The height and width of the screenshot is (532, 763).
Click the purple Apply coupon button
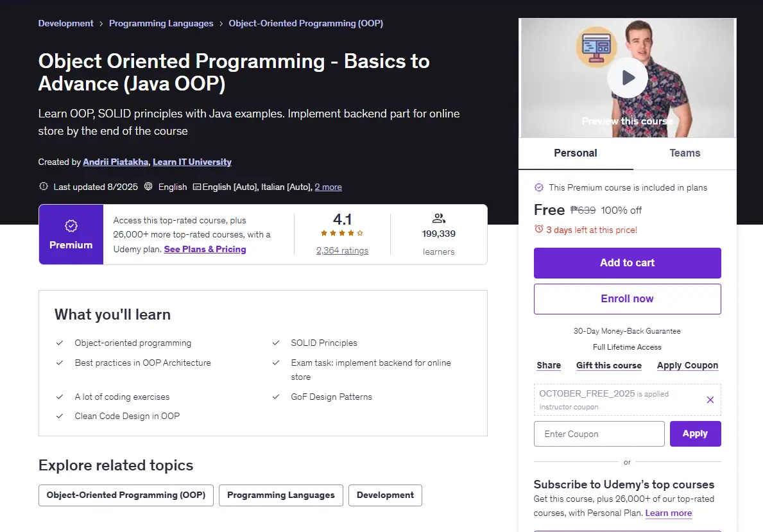point(696,434)
